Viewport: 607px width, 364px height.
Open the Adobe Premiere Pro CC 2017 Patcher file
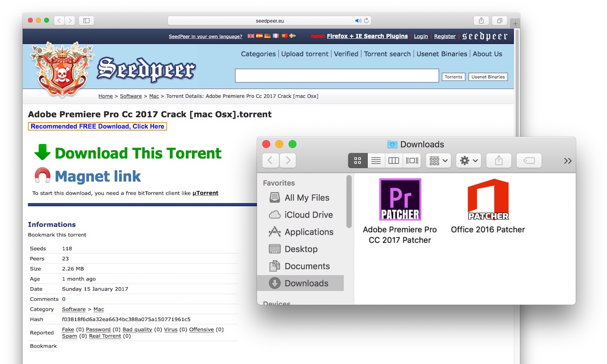tap(400, 199)
